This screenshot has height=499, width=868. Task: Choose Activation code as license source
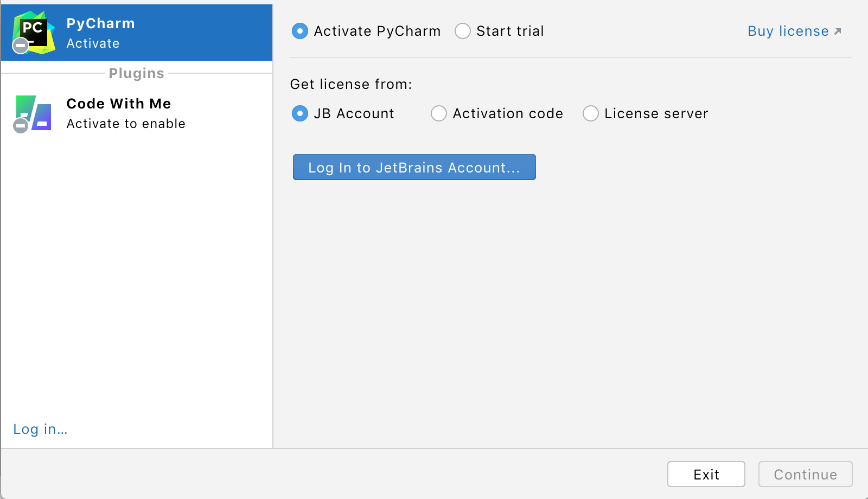pyautogui.click(x=439, y=113)
